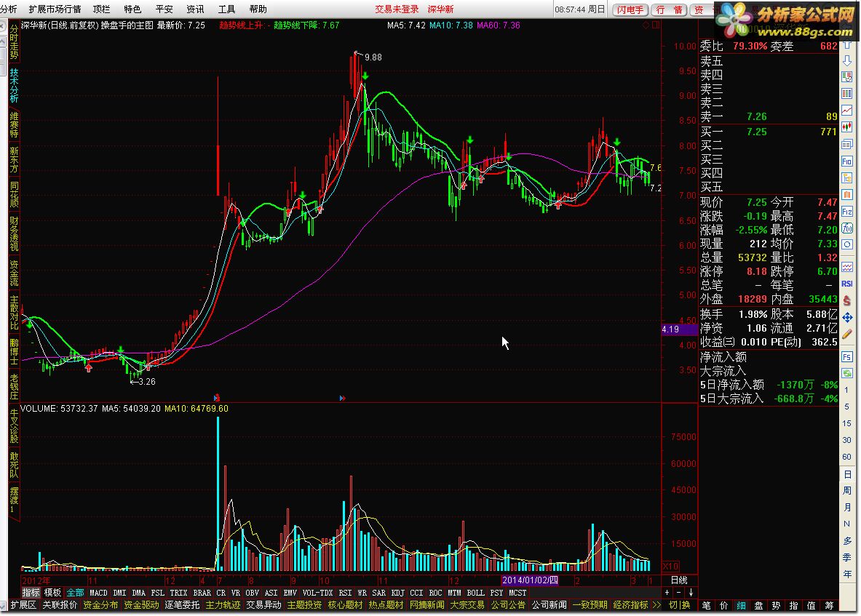Open the colored grid table icon

(x=846, y=94)
